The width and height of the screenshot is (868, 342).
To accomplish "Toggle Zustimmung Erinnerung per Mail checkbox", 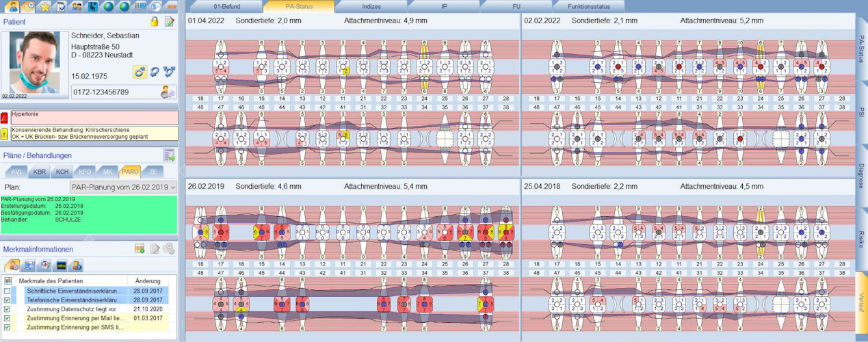I will 8,318.
